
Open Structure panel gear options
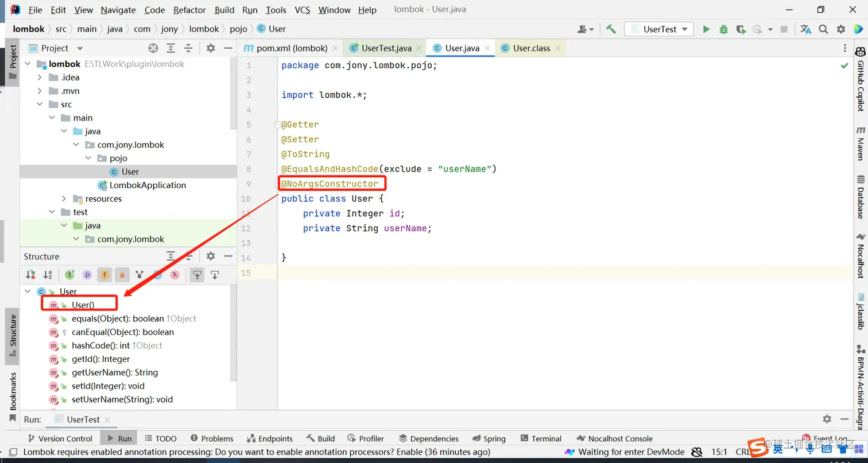211,256
